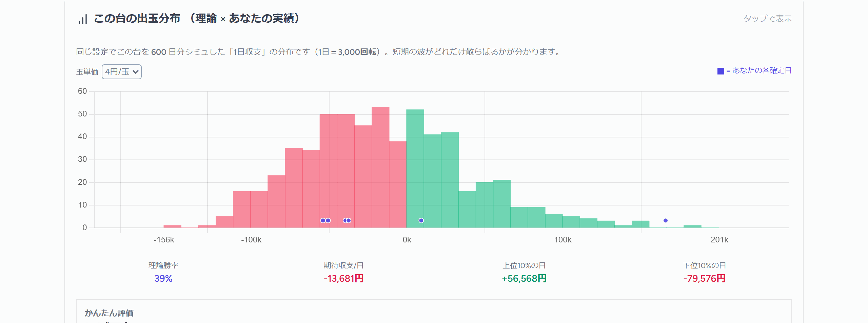Click the タップで表示 label

767,19
